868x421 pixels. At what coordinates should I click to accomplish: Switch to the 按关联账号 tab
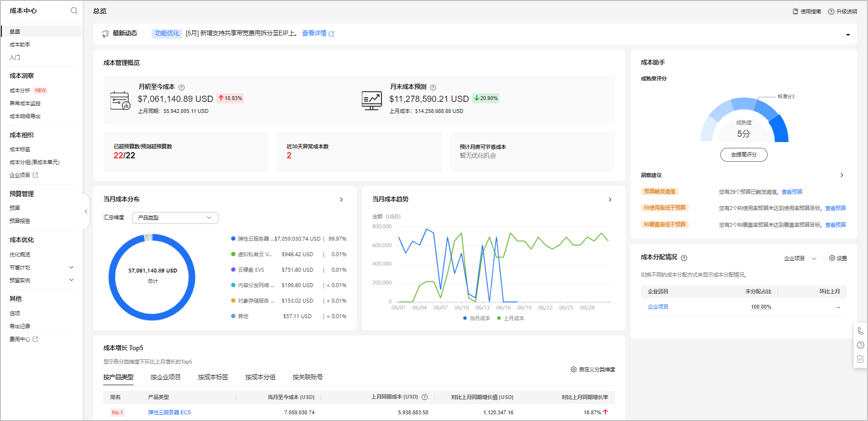(x=308, y=377)
